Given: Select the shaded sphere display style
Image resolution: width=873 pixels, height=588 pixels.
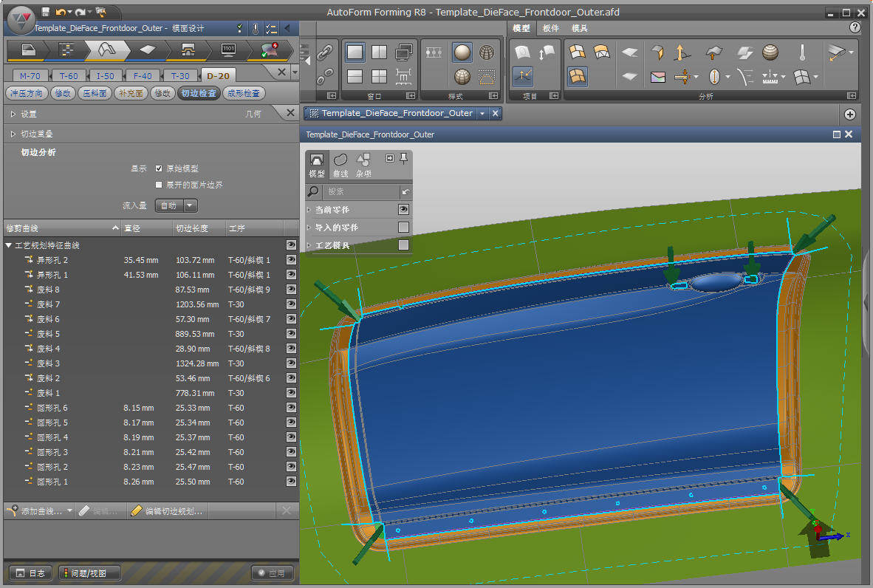Looking at the screenshot, I should pyautogui.click(x=462, y=52).
